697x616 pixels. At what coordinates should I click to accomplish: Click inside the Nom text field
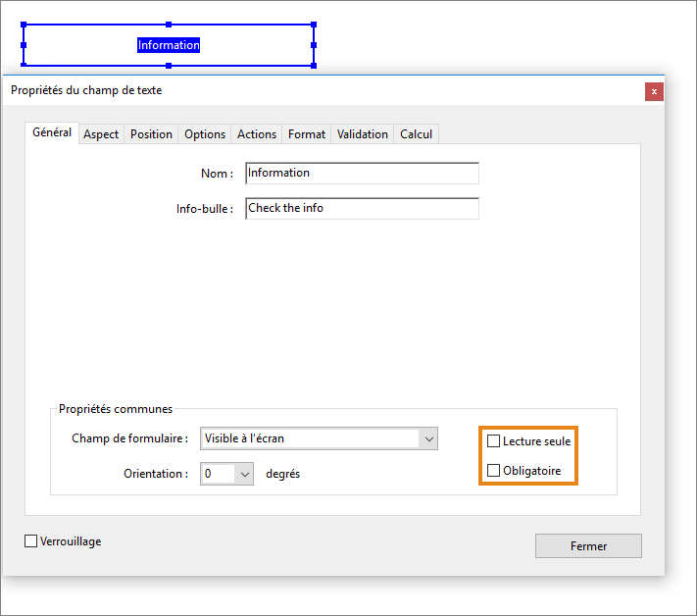(362, 174)
